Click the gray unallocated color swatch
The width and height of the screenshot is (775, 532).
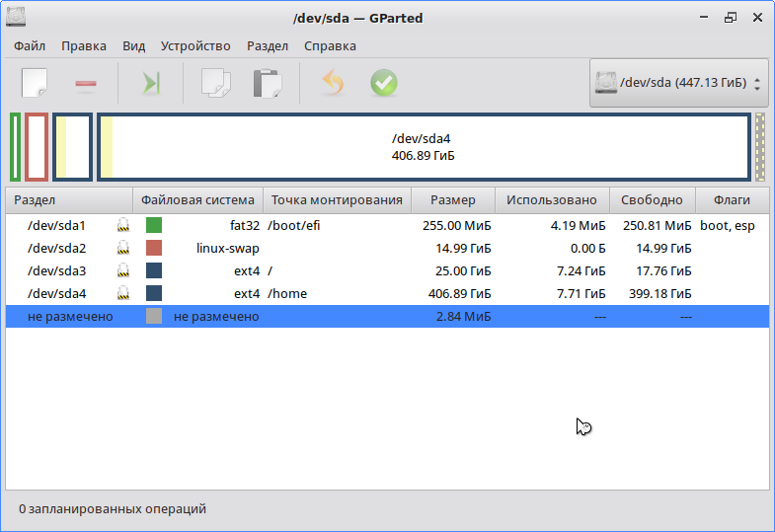(154, 316)
